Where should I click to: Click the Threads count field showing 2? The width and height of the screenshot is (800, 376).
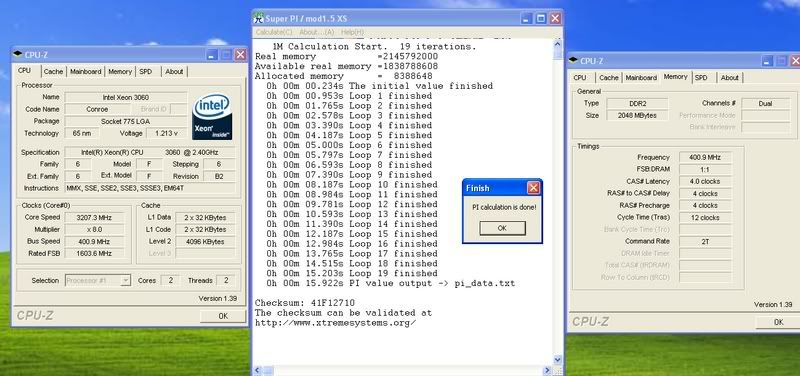[226, 280]
